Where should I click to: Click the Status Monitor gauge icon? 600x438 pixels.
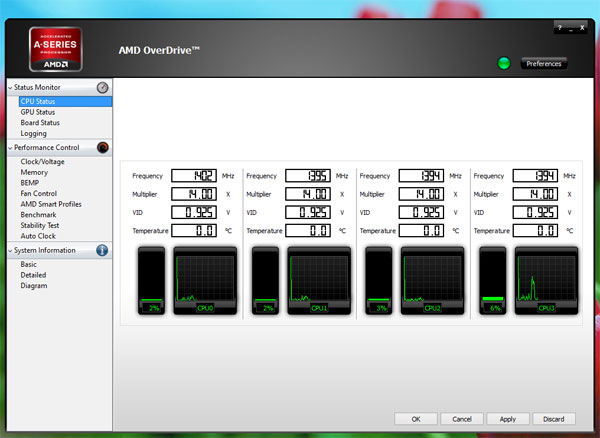click(x=102, y=88)
